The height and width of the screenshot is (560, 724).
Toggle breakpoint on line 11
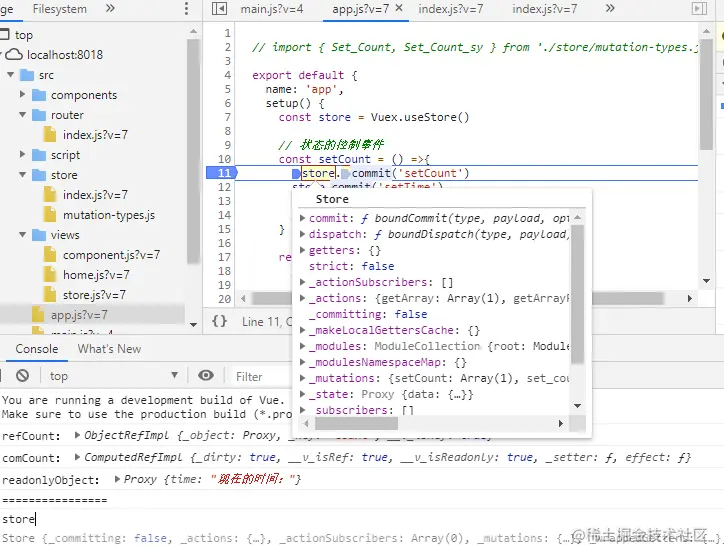tap(222, 173)
